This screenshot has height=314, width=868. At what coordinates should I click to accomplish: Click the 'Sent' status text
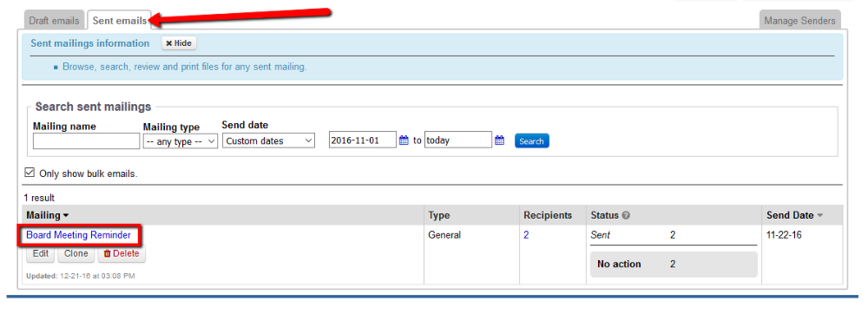point(600,235)
